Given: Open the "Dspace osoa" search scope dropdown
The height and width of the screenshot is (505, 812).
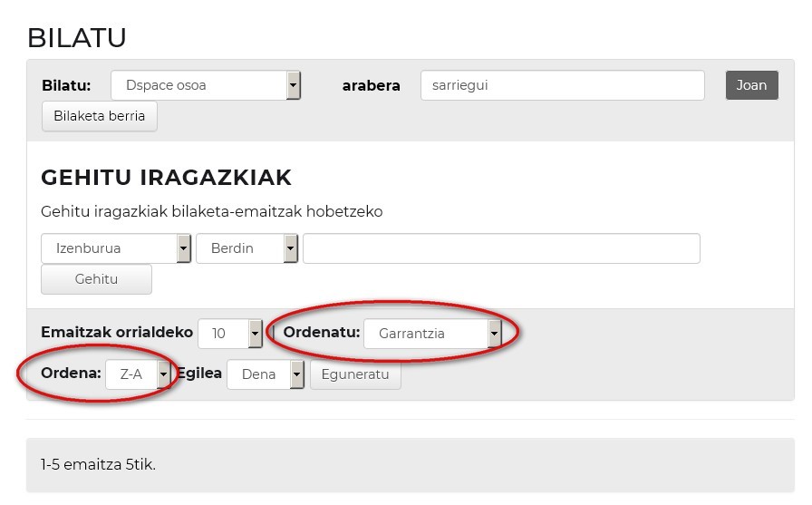Looking at the screenshot, I should [206, 85].
